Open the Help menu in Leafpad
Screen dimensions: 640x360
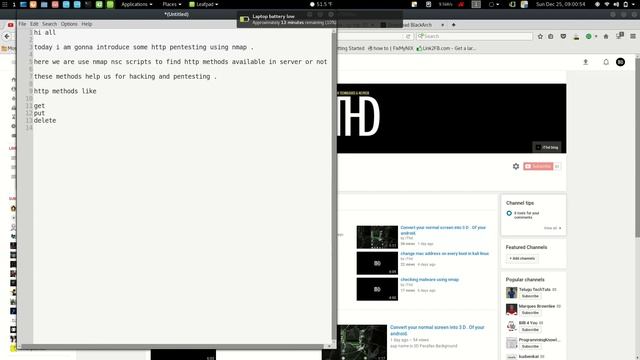coord(87,24)
